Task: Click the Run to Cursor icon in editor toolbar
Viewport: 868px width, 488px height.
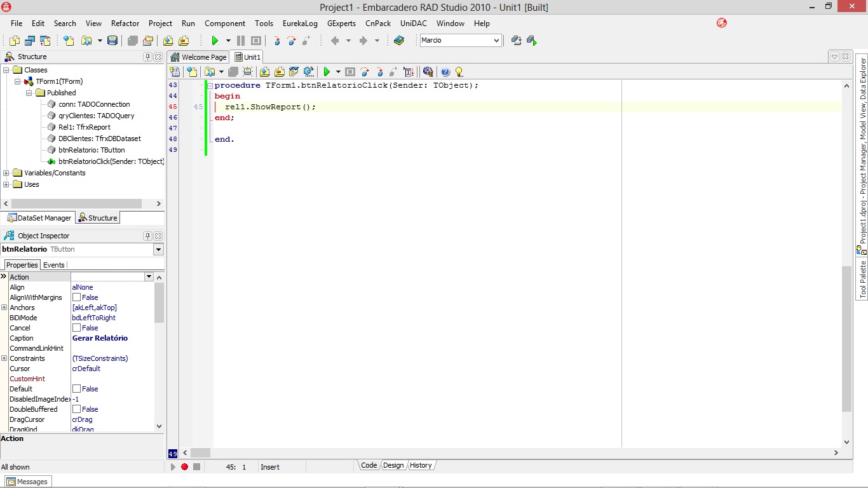Action: (409, 72)
